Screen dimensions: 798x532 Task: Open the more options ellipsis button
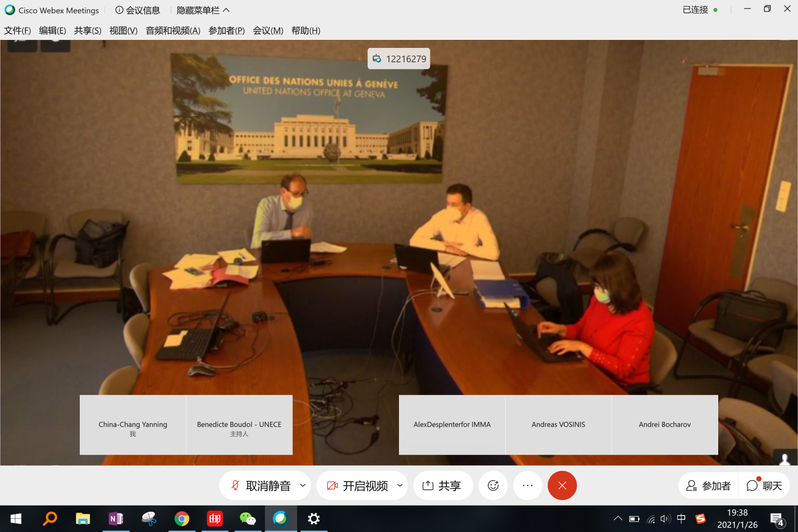[528, 486]
